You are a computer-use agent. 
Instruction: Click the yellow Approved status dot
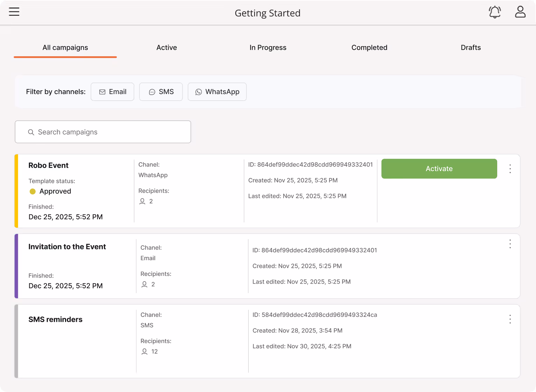pos(33,191)
